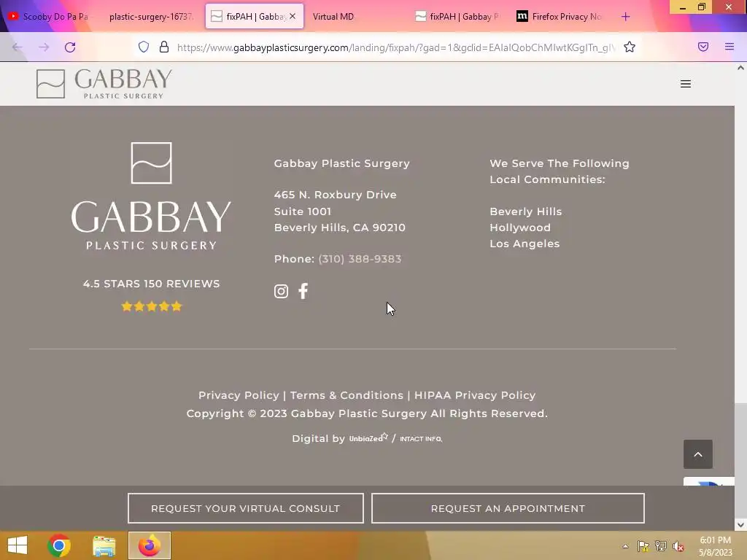The width and height of the screenshot is (747, 560).
Task: Open File Explorer from taskbar
Action: pos(104,545)
